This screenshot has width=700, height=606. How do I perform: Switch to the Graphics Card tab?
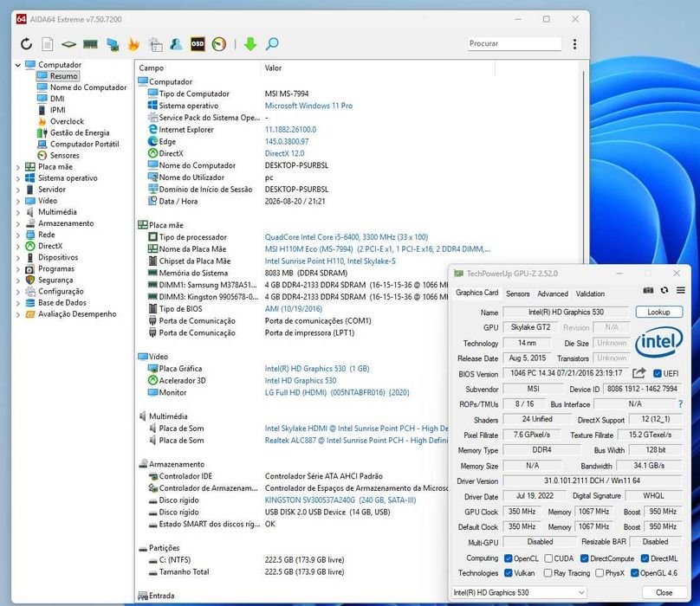476,293
